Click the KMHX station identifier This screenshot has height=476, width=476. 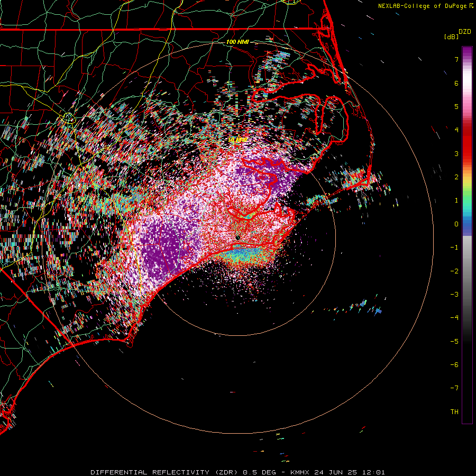[x=300, y=472]
